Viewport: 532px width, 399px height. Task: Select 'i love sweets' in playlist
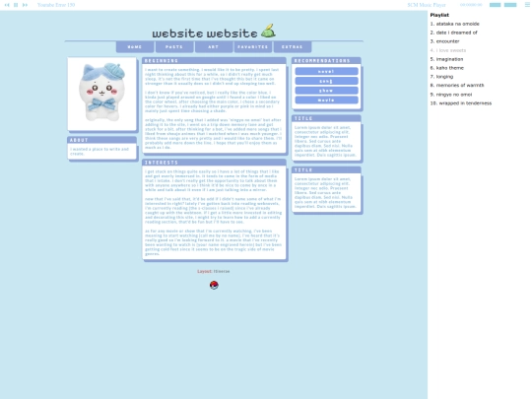(x=448, y=50)
